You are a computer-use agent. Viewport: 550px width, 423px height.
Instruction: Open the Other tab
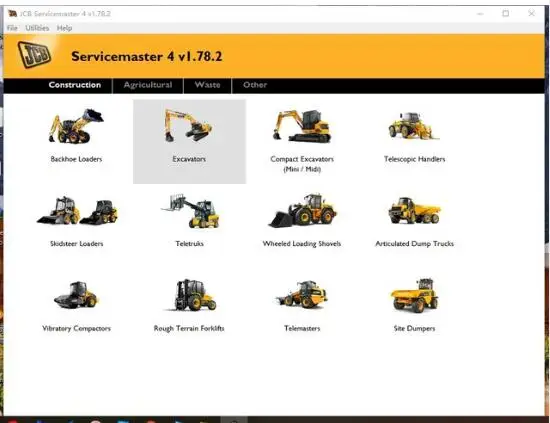[255, 85]
